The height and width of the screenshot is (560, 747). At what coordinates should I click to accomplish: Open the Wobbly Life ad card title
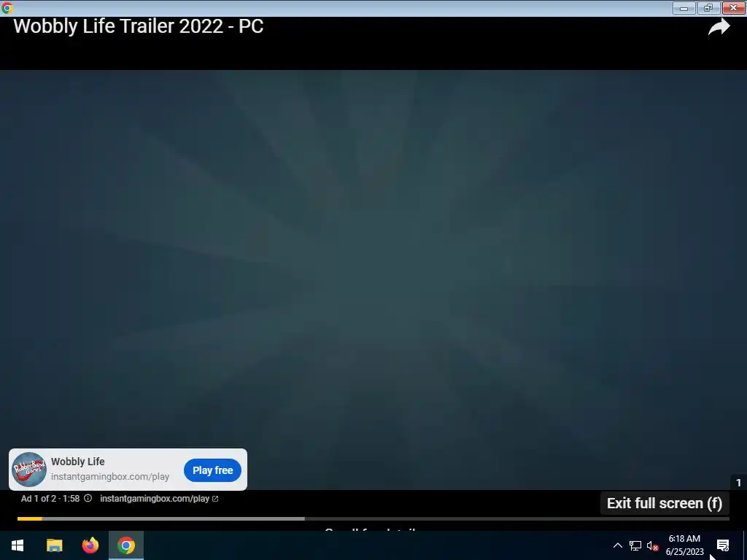click(77, 462)
